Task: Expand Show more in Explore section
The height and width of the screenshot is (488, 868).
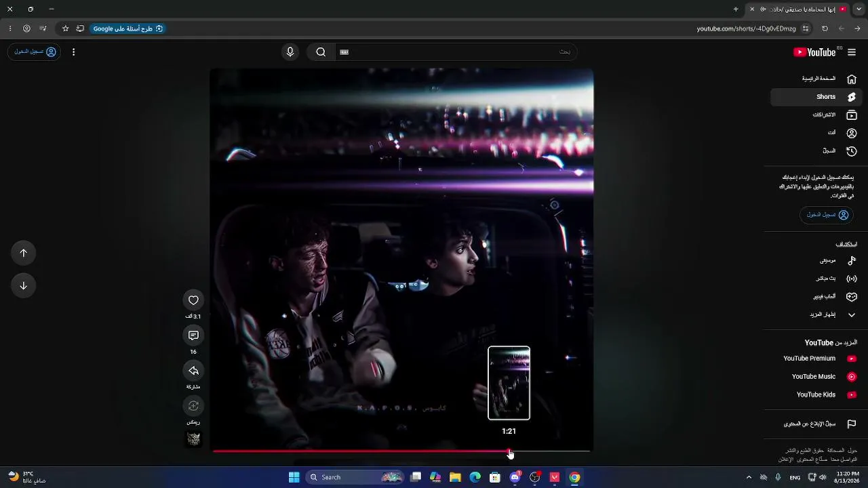Action: tap(816, 314)
